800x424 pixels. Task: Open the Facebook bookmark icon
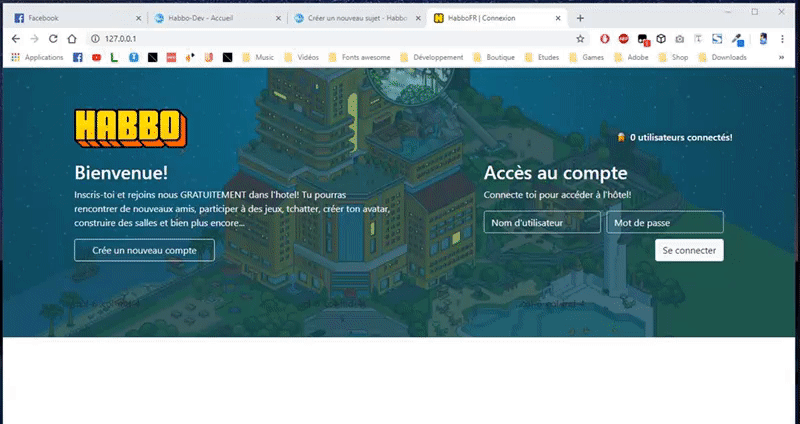(78, 58)
